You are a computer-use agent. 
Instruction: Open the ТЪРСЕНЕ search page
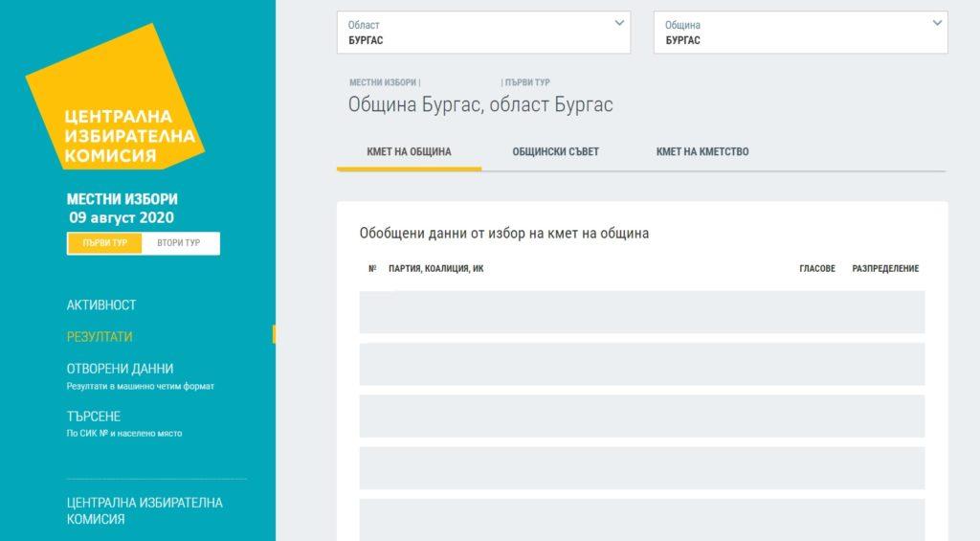click(x=94, y=417)
